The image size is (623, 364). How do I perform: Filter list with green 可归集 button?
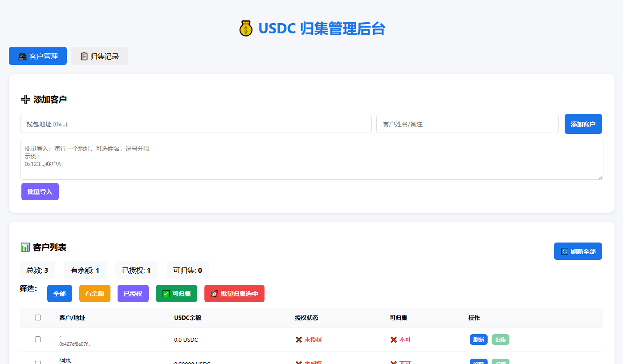click(x=176, y=294)
